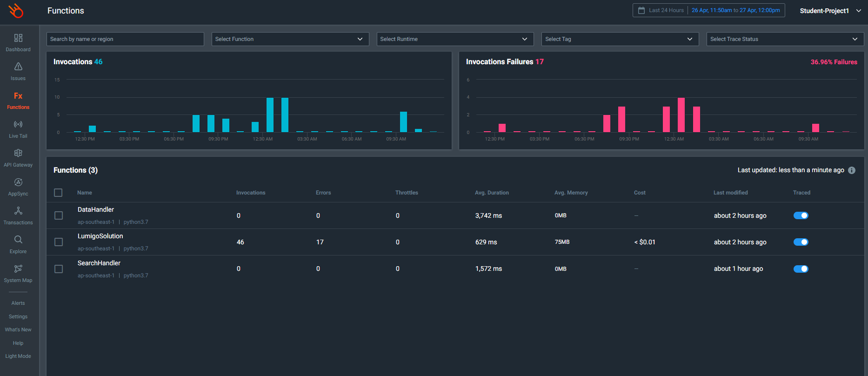Open the Select Runtime dropdown
868x376 pixels.
pos(455,39)
